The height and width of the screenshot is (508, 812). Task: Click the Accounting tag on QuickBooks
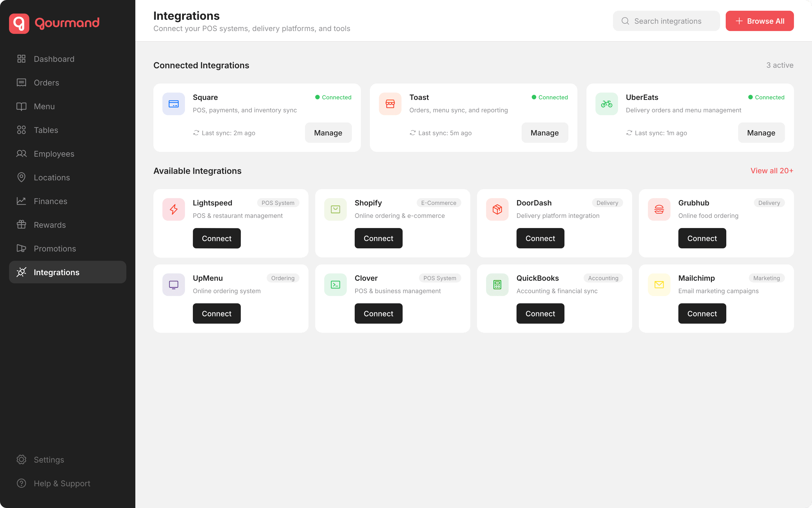tap(603, 278)
